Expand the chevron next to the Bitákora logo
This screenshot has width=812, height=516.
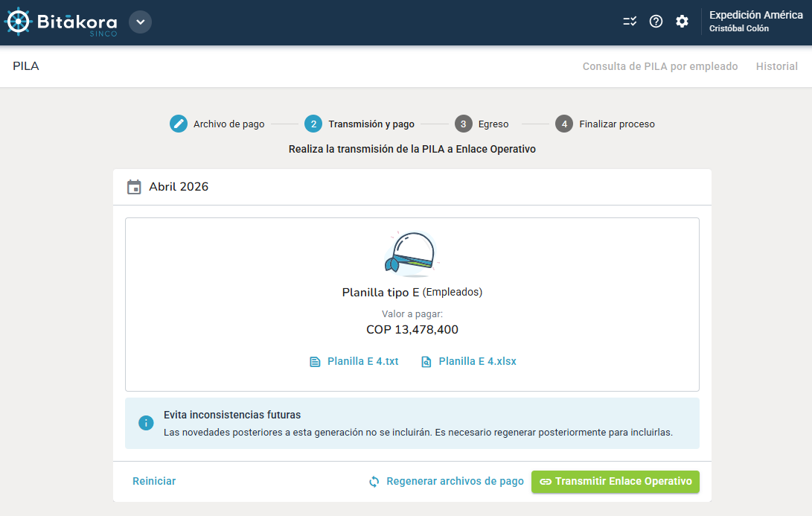pyautogui.click(x=140, y=22)
